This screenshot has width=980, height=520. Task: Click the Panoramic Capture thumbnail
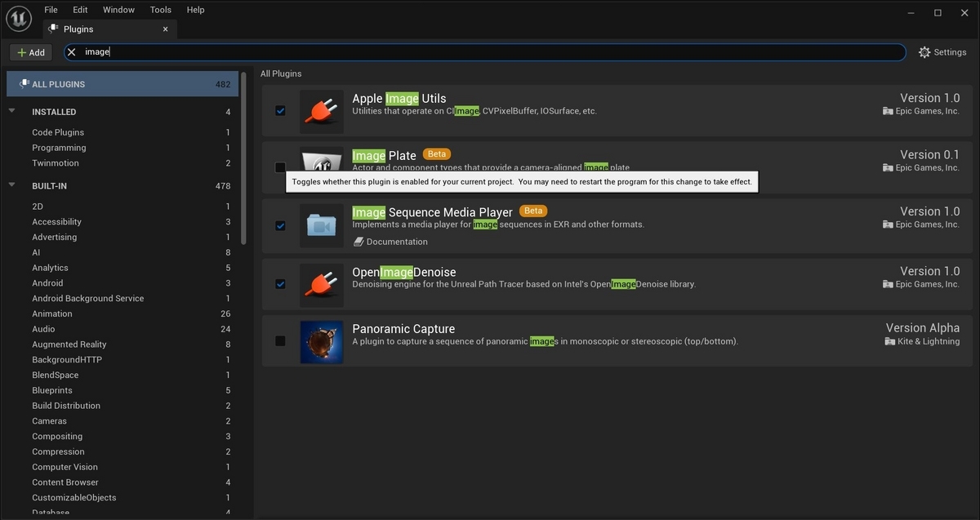coord(321,341)
